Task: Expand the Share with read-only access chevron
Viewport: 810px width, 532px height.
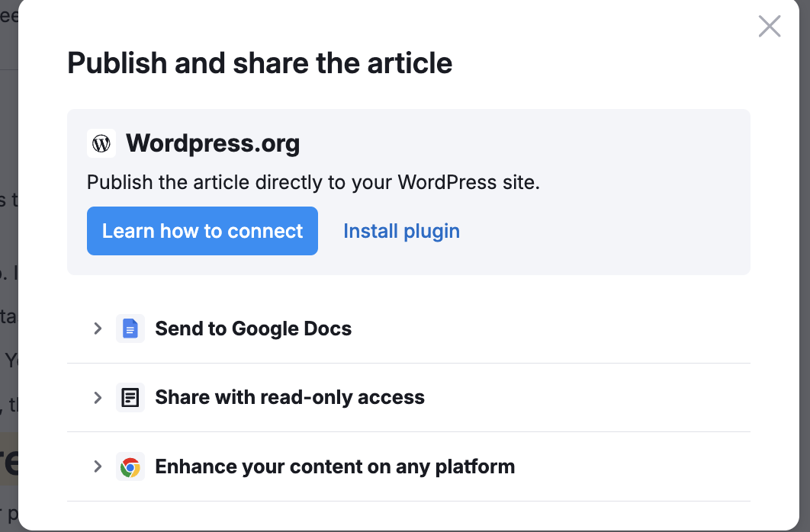Action: 98,397
